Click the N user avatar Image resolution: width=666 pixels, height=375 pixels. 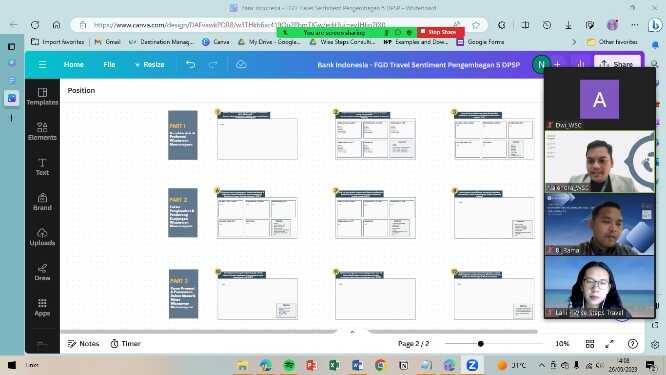(x=541, y=65)
